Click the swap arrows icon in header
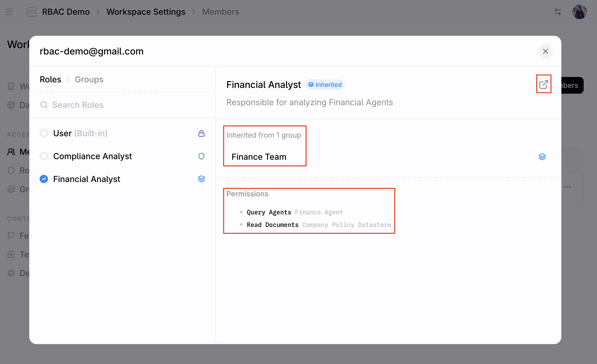The height and width of the screenshot is (364, 597). (x=558, y=12)
